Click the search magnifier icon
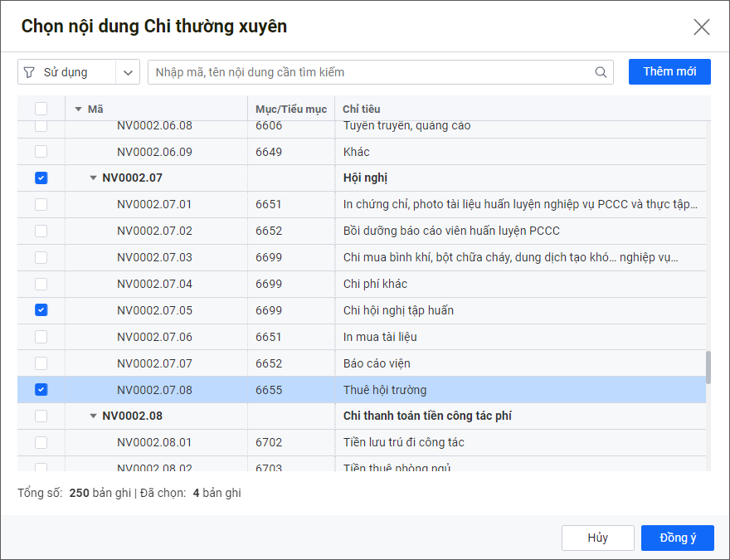This screenshot has width=730, height=560. click(x=601, y=72)
